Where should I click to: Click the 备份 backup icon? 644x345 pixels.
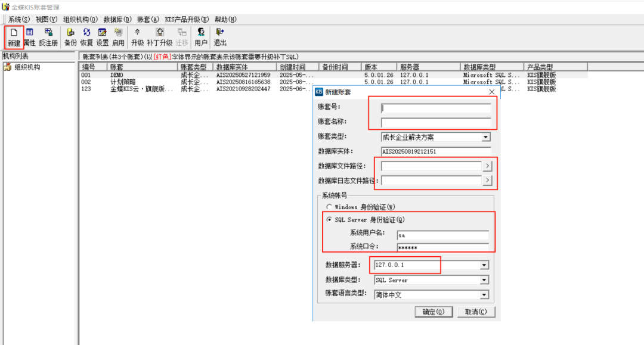coord(70,37)
